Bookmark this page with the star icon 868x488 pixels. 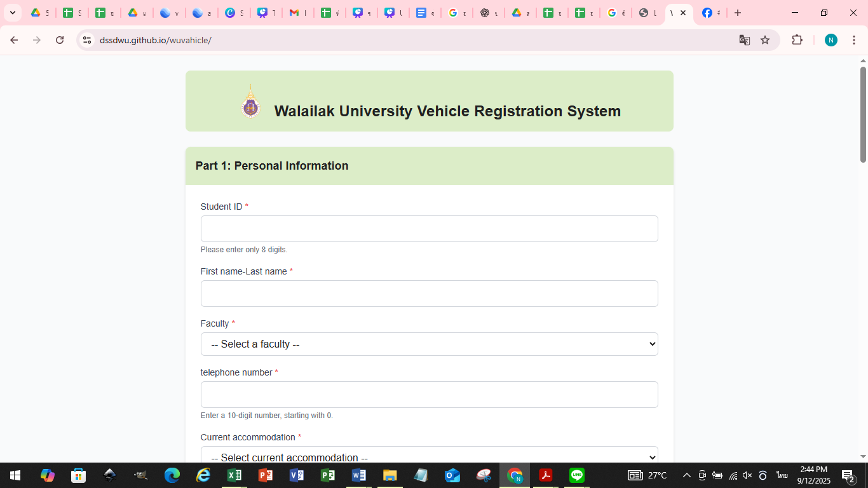point(765,40)
